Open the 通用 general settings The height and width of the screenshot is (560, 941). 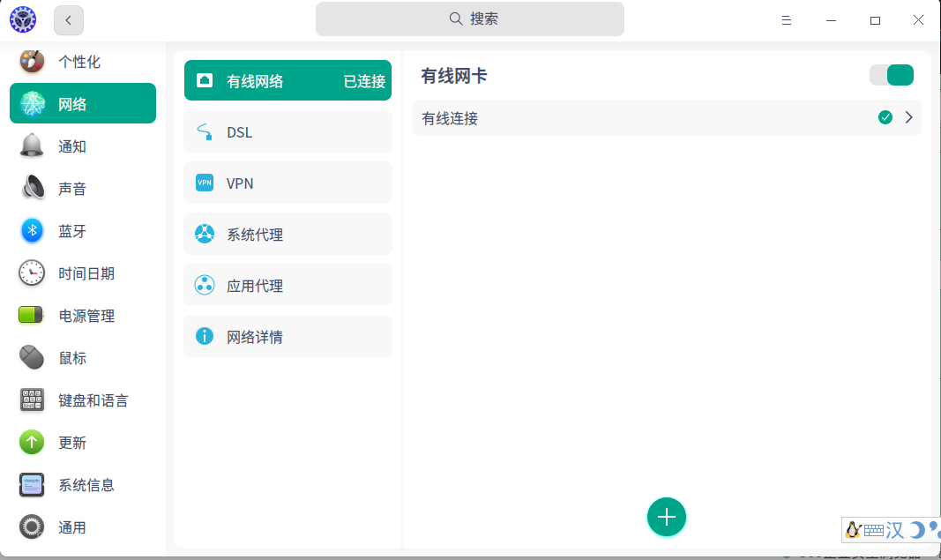coord(83,527)
